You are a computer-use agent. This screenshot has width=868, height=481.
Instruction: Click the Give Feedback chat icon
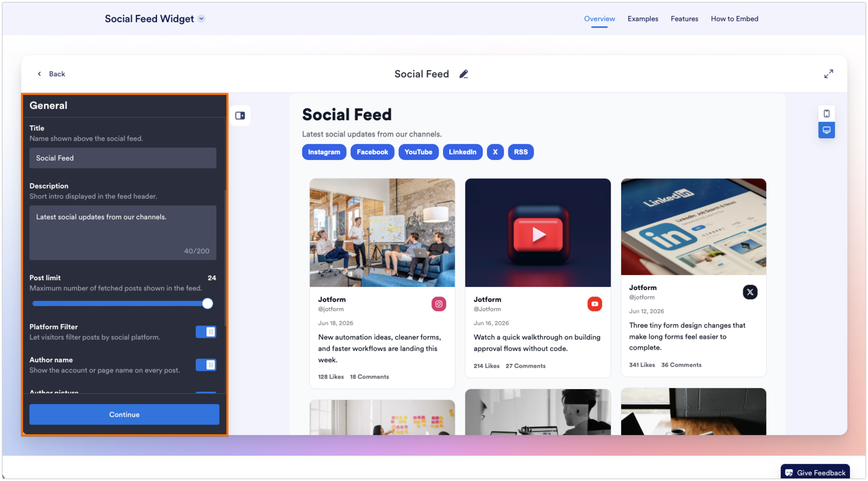click(789, 473)
